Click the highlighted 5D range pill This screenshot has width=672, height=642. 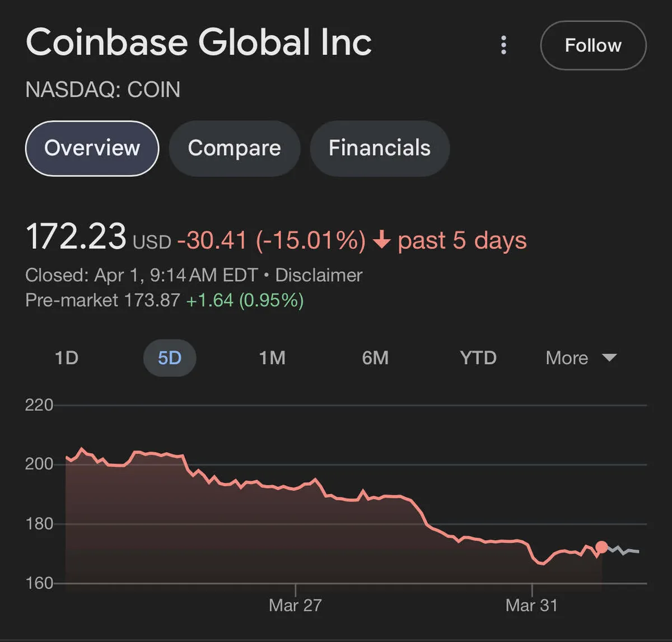pyautogui.click(x=170, y=358)
